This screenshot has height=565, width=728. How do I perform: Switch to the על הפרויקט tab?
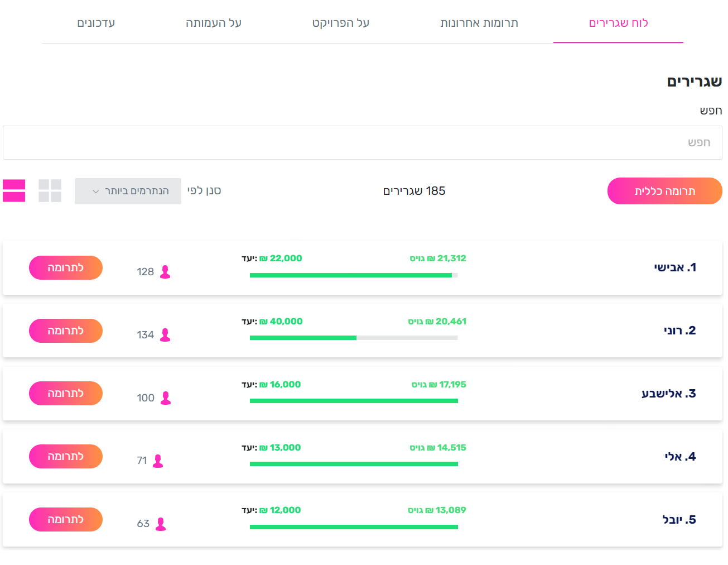tap(340, 23)
